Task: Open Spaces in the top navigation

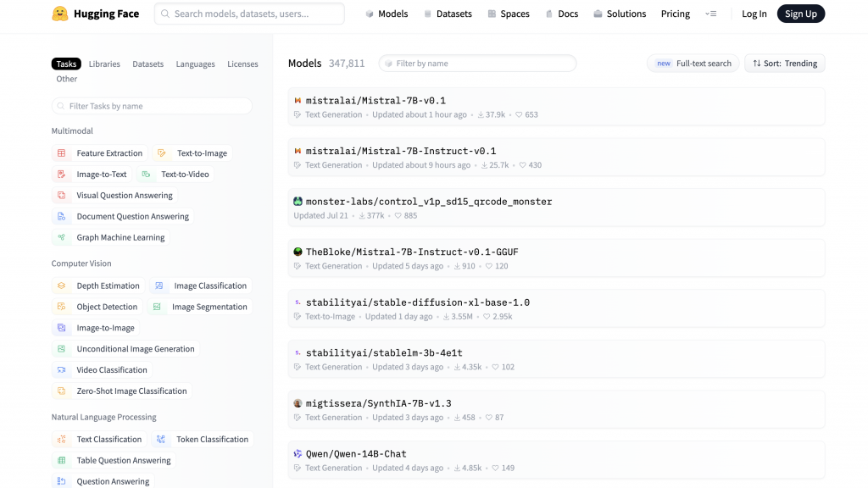Action: tap(509, 14)
